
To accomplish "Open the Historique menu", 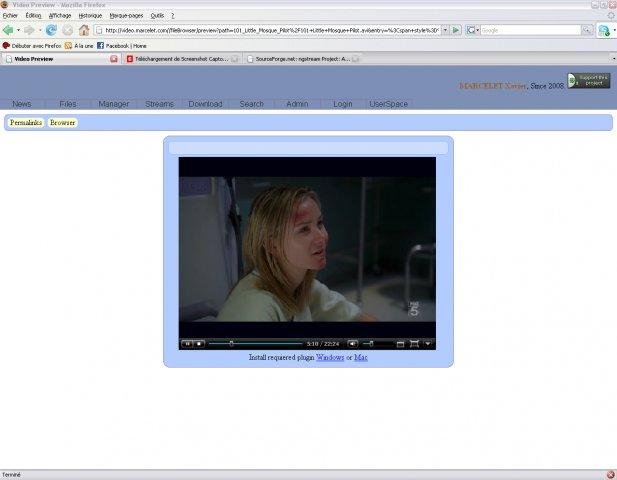I will pyautogui.click(x=90, y=16).
